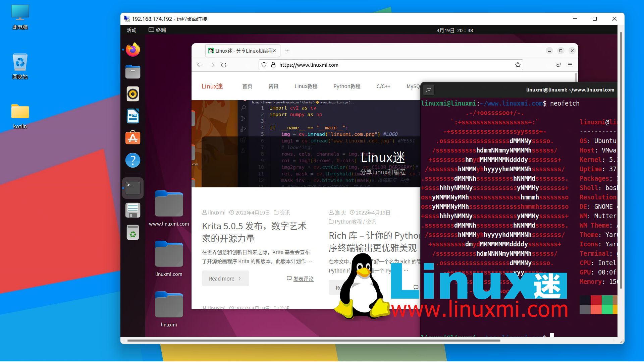Open the 终端 app menu in top bar
This screenshot has width=644, height=362.
pyautogui.click(x=157, y=30)
